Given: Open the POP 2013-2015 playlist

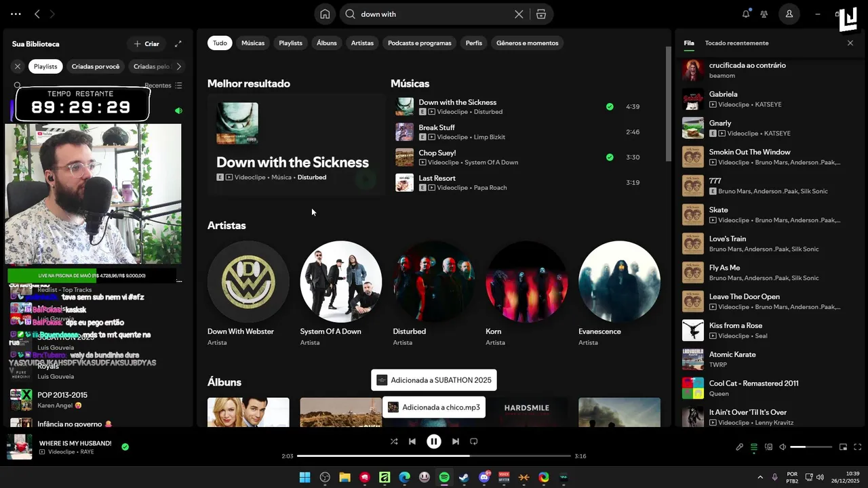Looking at the screenshot, I should [x=96, y=400].
